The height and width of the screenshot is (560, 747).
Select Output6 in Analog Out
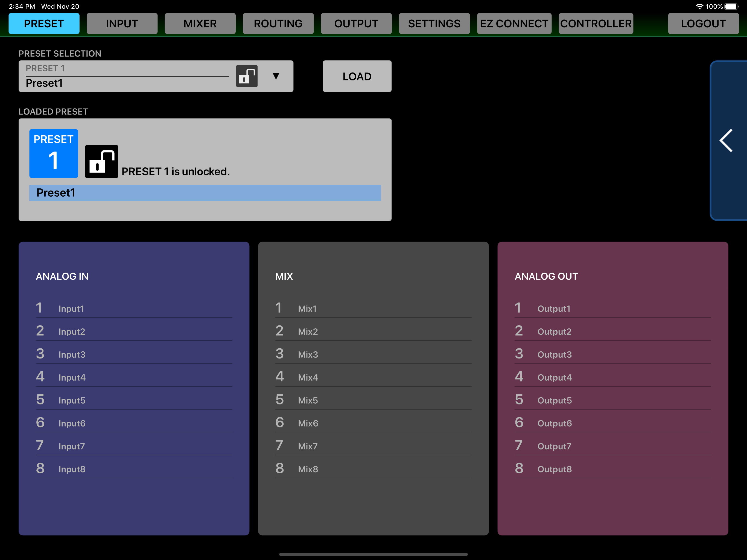coord(613,423)
